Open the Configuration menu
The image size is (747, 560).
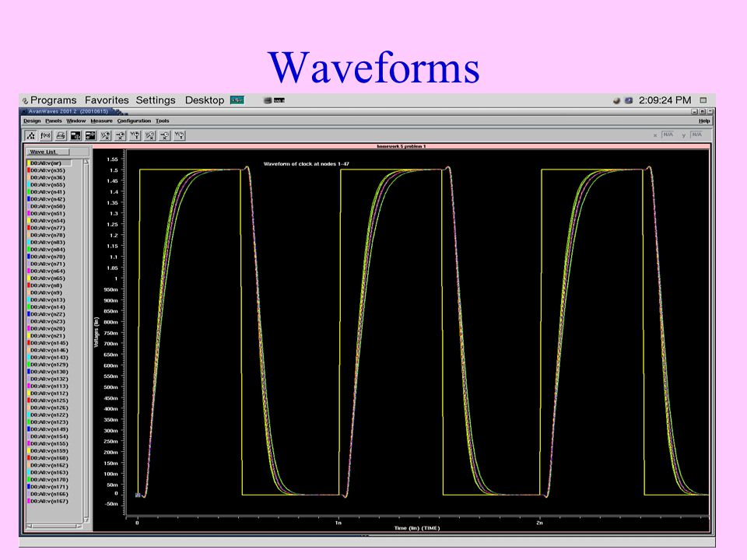point(134,121)
